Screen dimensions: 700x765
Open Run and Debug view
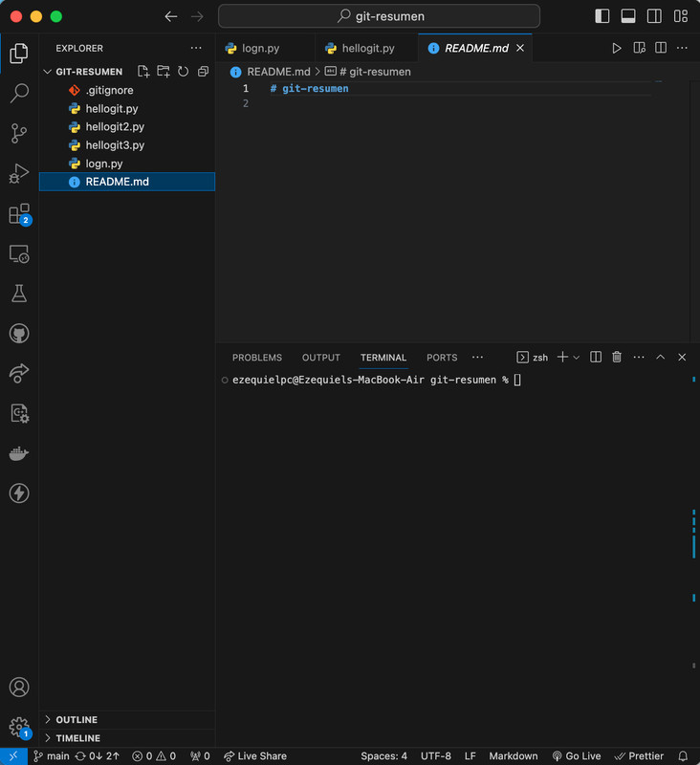[19, 173]
